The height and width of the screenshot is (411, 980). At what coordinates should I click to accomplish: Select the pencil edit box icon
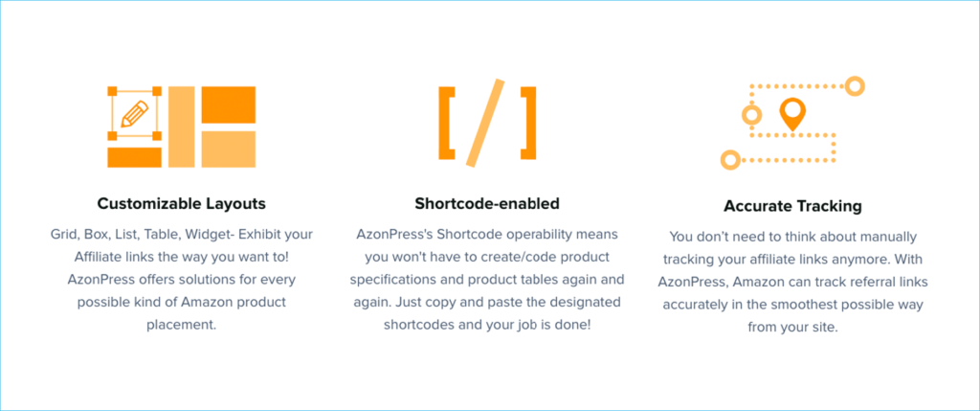point(134,113)
